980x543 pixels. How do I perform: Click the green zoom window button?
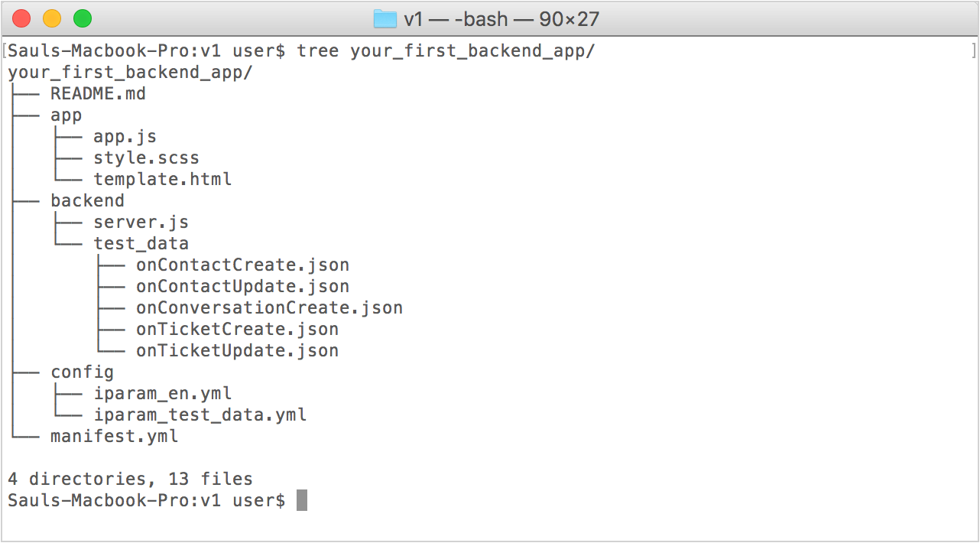pos(83,18)
